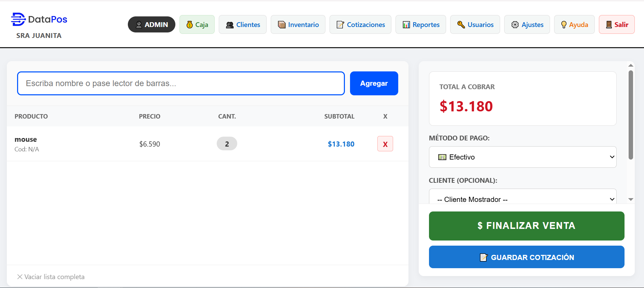Open the Inventario module

point(298,25)
